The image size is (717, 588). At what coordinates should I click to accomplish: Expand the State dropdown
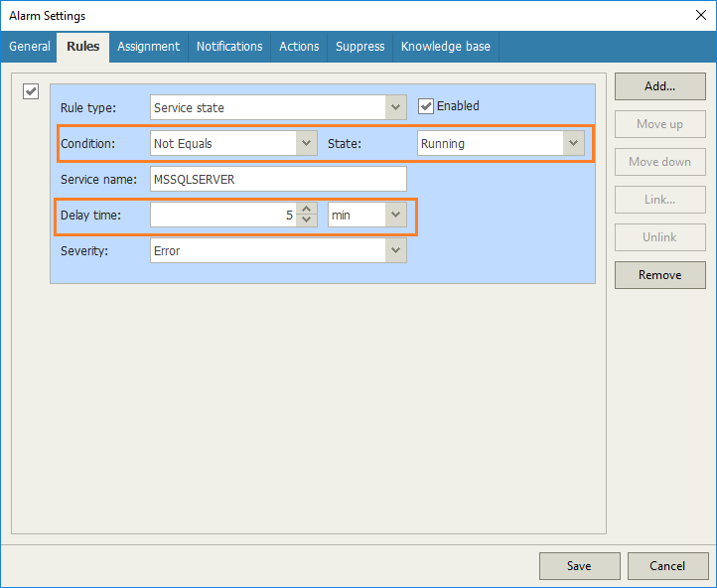pos(573,143)
